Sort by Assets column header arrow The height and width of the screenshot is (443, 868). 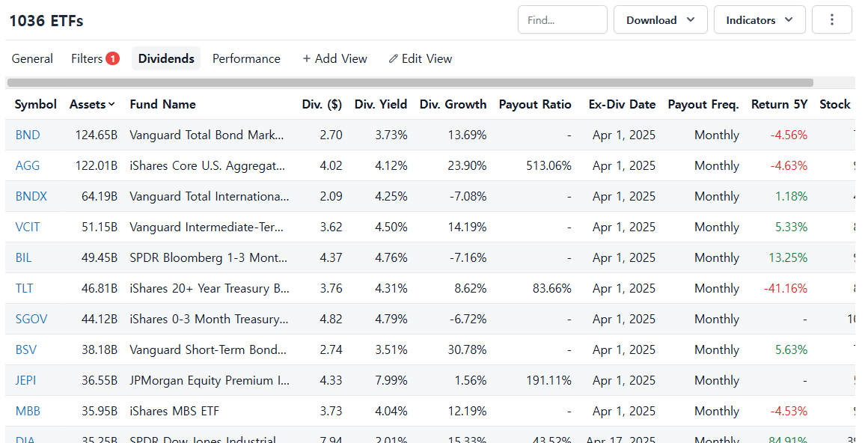pos(111,104)
